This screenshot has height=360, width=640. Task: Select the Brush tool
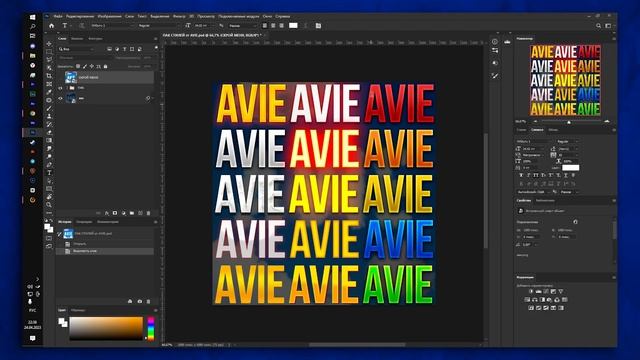pyautogui.click(x=49, y=108)
